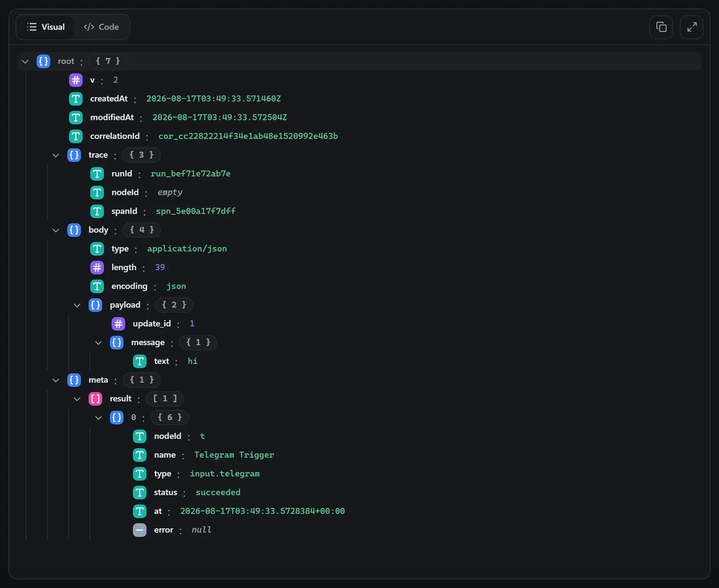The width and height of the screenshot is (719, 588).
Task: Switch to the Code tab
Action: pos(101,27)
